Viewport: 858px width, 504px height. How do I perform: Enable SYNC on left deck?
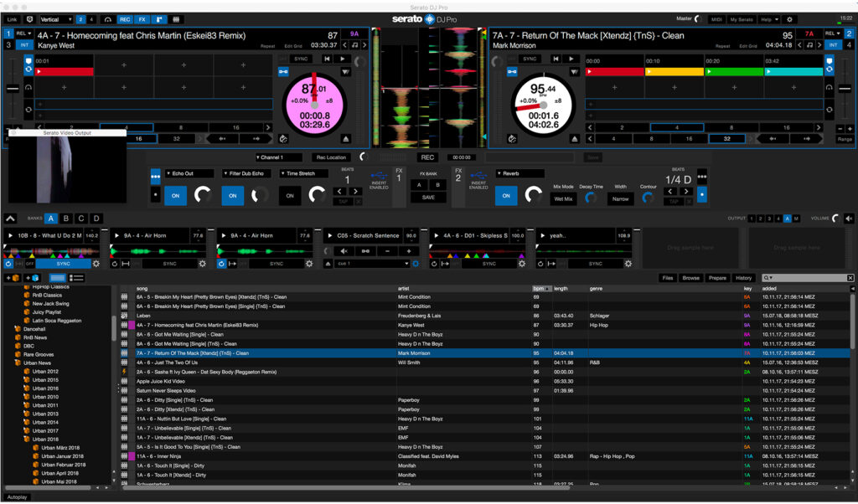[x=301, y=59]
